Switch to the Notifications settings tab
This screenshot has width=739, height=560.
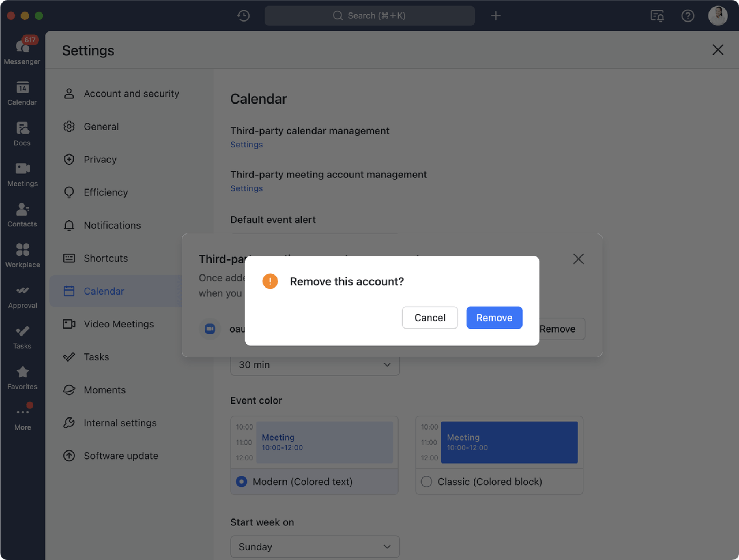point(112,225)
